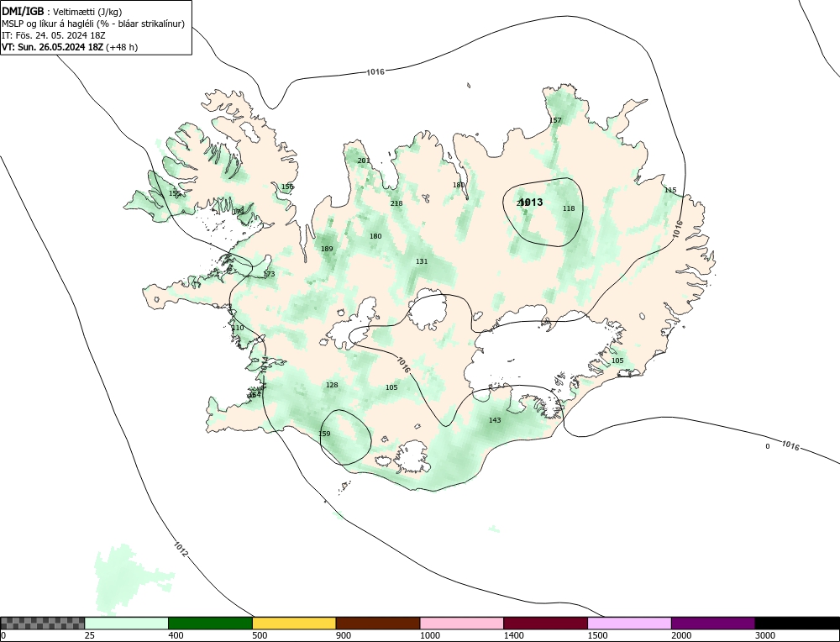Viewport: 840px width, 642px height.
Task: Select the 118 CAPE value
Action: (x=569, y=208)
